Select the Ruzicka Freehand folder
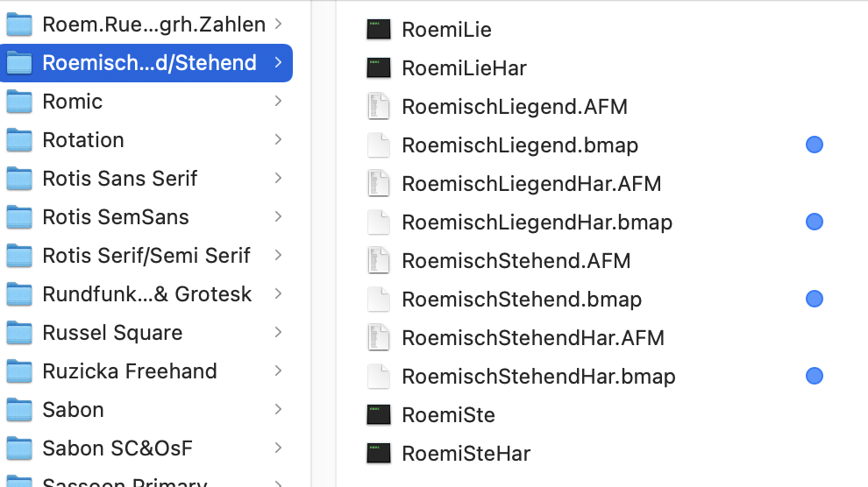 click(129, 371)
